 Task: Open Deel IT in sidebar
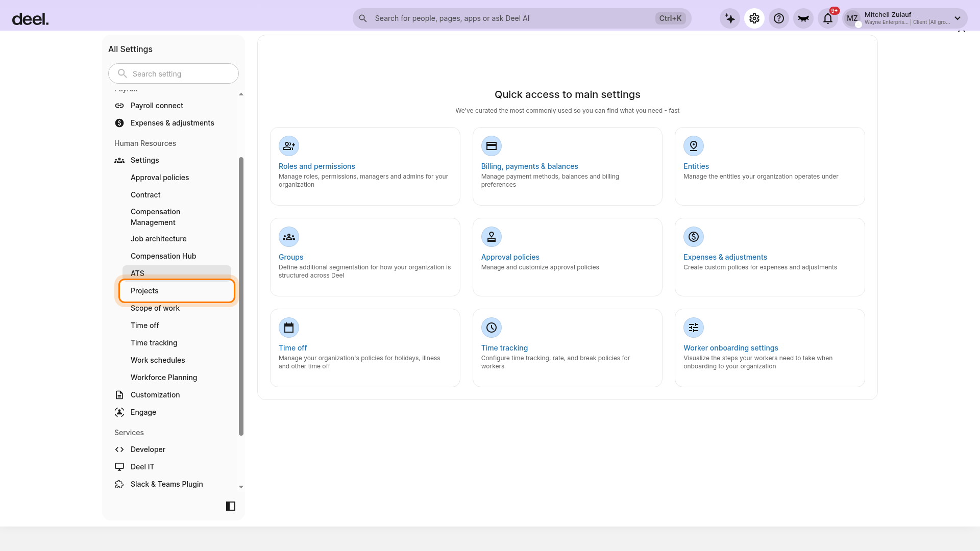[142, 467]
